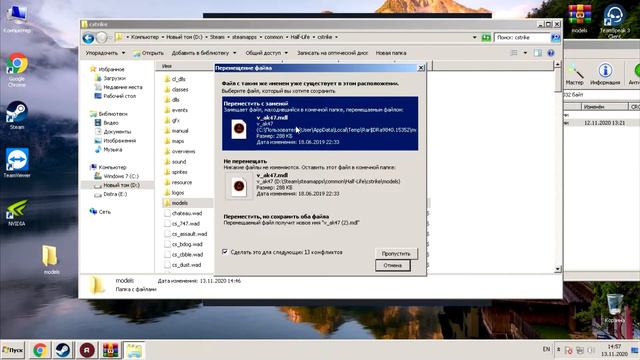Click WinRAR Info icon (Информация)

pyautogui.click(x=605, y=74)
